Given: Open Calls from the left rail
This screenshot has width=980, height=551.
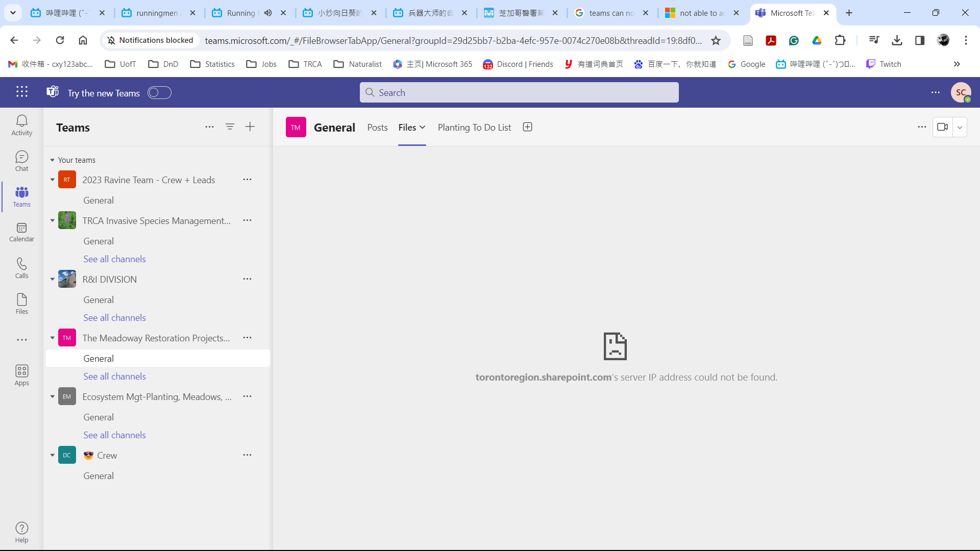Looking at the screenshot, I should (x=21, y=268).
